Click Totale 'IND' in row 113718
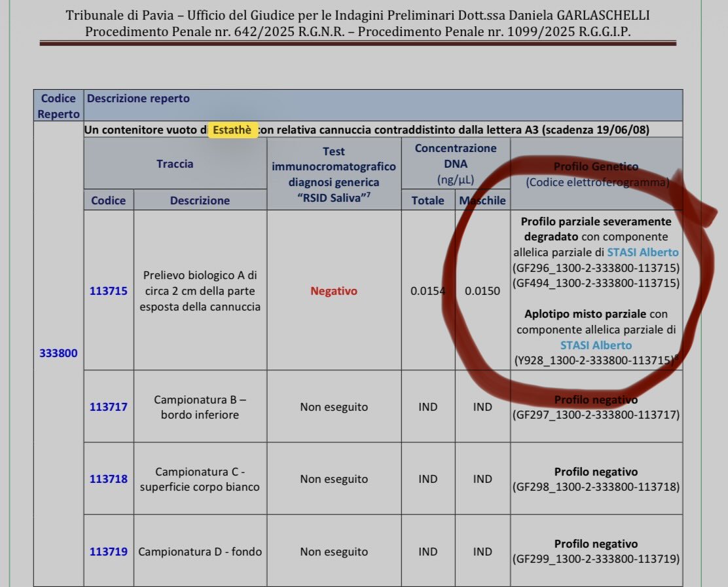This screenshot has width=728, height=587. (x=428, y=479)
